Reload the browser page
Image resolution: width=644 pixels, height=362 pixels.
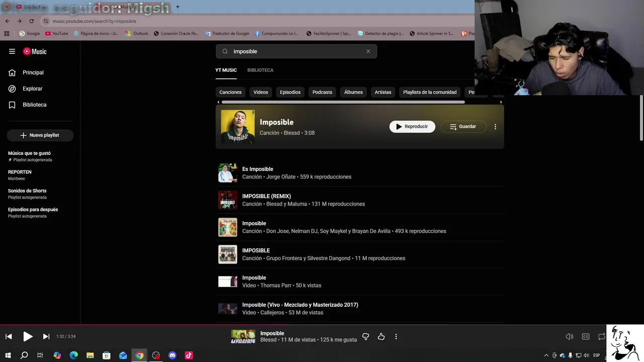[x=31, y=21]
